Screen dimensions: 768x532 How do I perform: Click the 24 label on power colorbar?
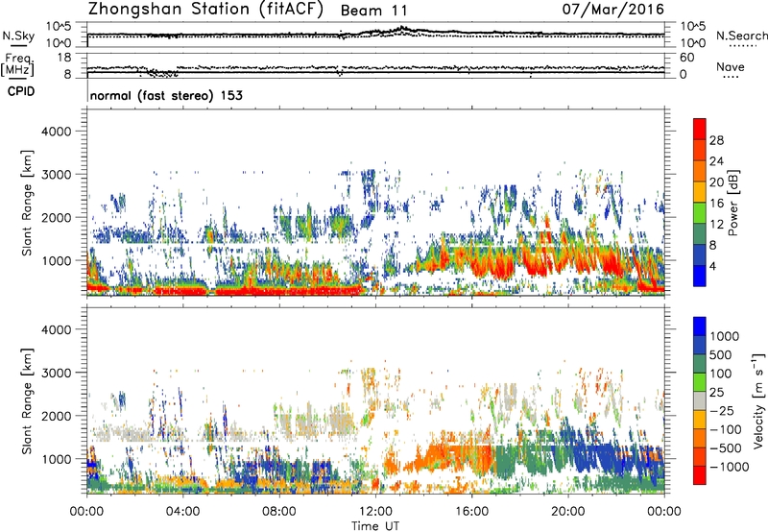[x=716, y=161]
